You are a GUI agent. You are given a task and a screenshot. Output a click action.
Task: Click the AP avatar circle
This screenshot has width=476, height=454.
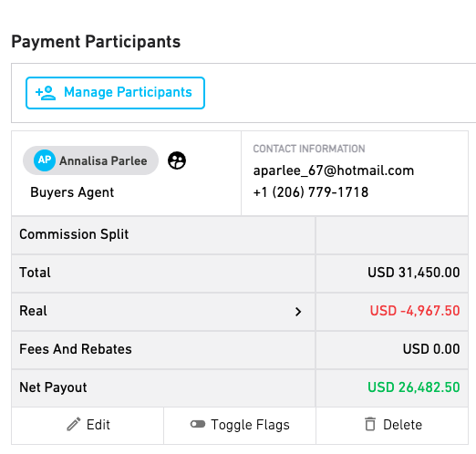[45, 160]
